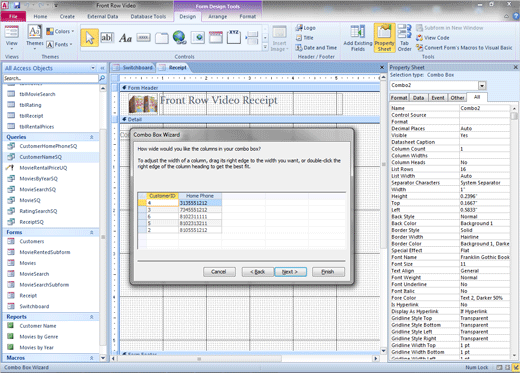Open Add Existing Fields
Image resolution: width=520 pixels, height=373 pixels.
click(358, 38)
